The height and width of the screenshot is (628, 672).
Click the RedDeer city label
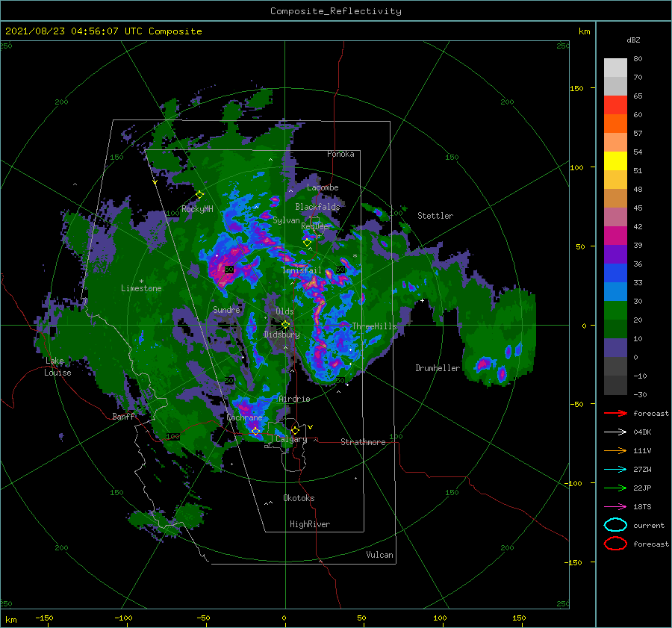point(317,226)
